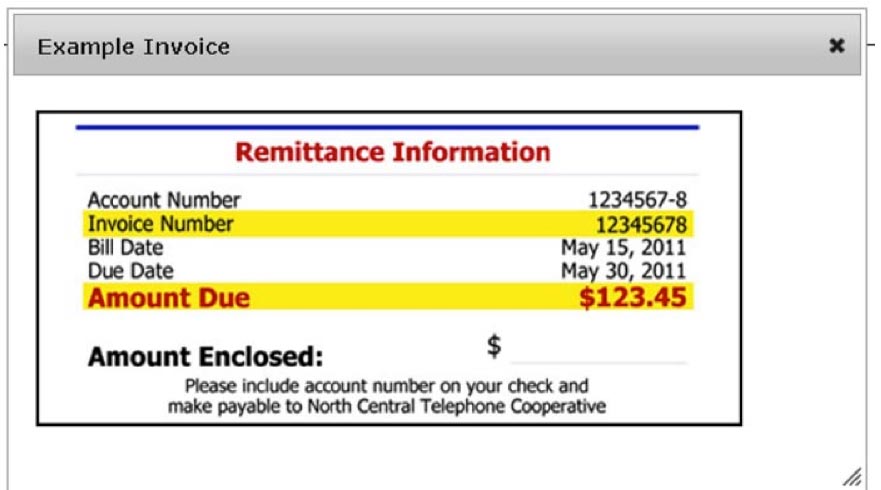This screenshot has height=490, width=881.
Task: Click invoice number value 12345678
Action: pos(640,224)
